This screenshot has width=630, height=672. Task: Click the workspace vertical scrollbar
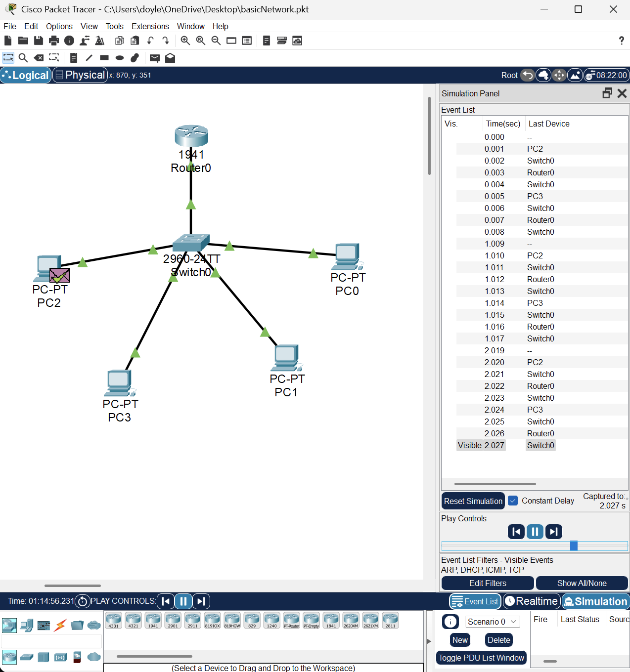[429, 136]
